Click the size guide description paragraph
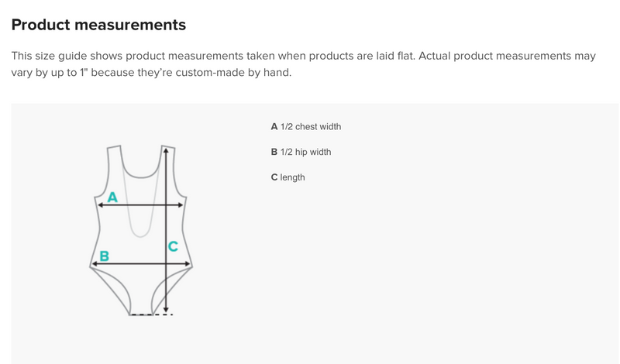 click(303, 64)
